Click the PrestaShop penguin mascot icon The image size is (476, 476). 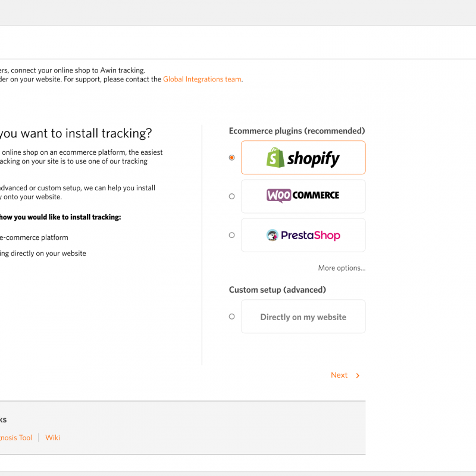point(273,235)
